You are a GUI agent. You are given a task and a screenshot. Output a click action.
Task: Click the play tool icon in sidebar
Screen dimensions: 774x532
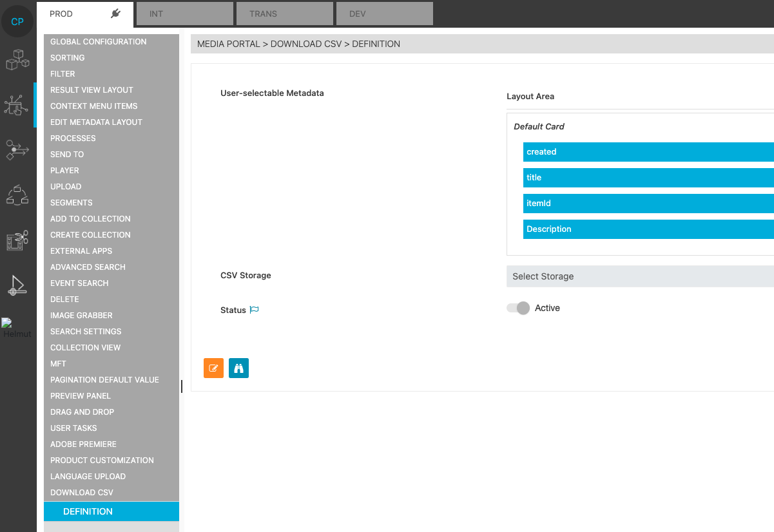tap(17, 285)
